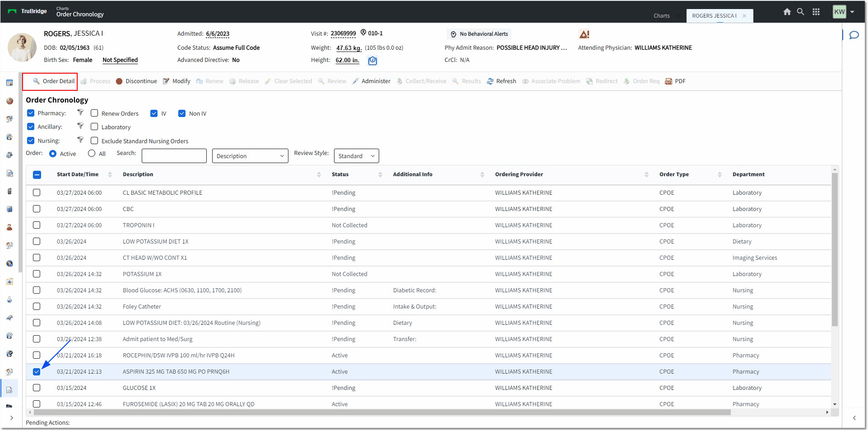Export orders with the PDF icon

[668, 81]
